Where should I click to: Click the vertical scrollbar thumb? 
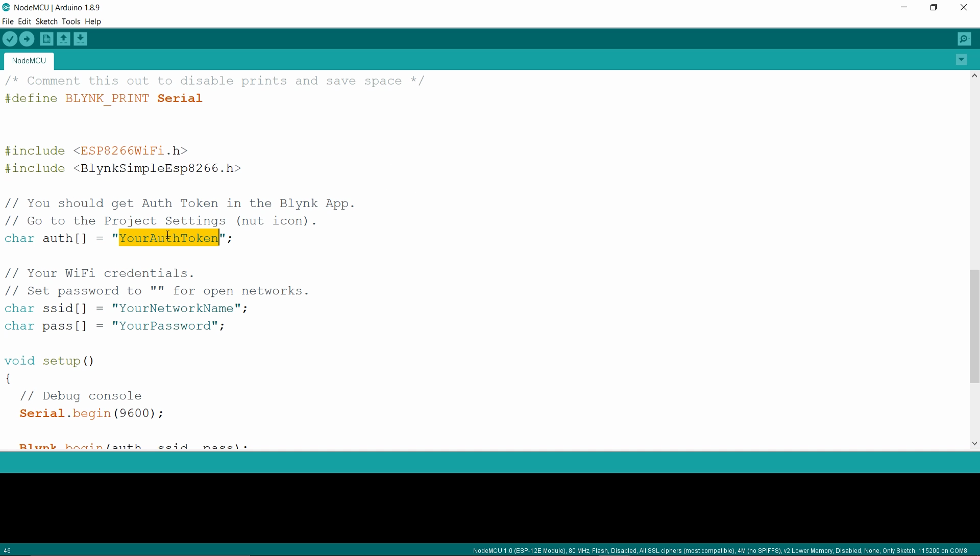975,326
